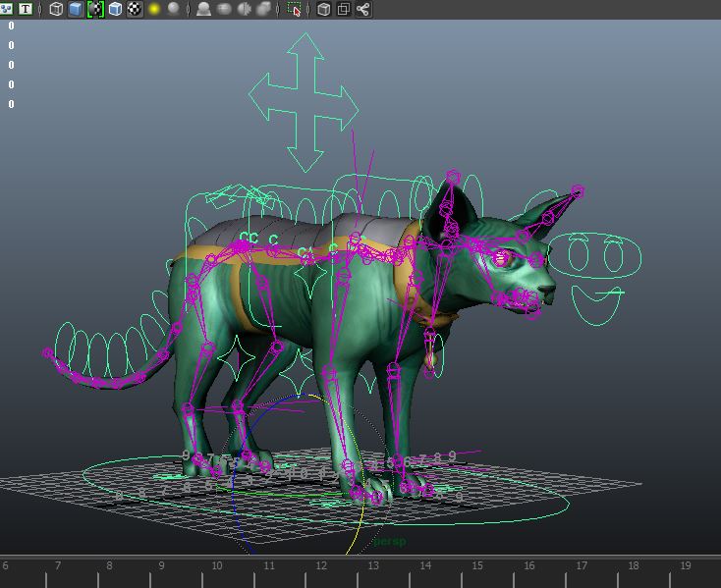
Task: Toggle shadows gray sphere icon
Action: pos(174,9)
